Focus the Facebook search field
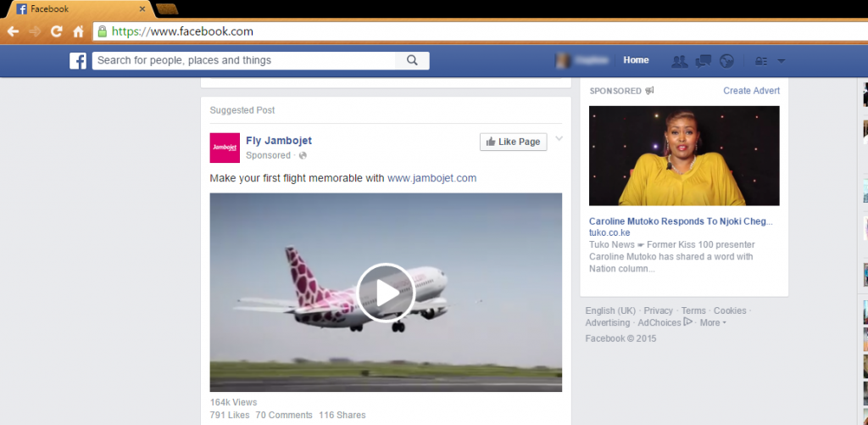 243,60
